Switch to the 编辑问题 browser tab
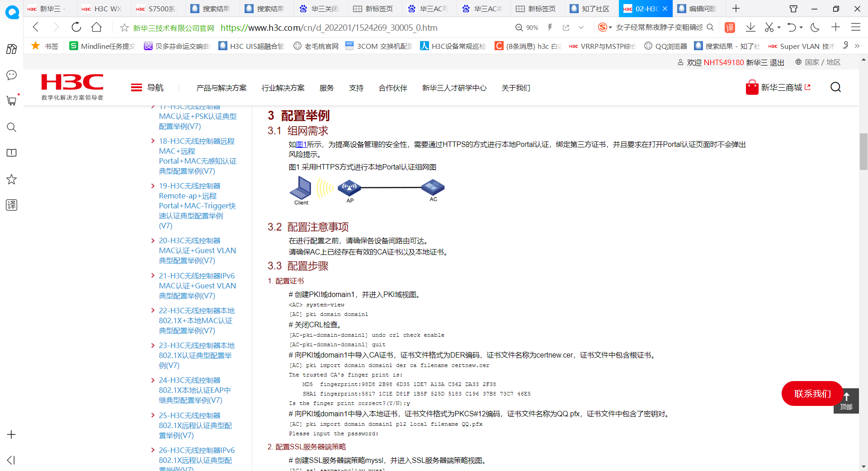The height and width of the screenshot is (471, 868). coord(699,9)
